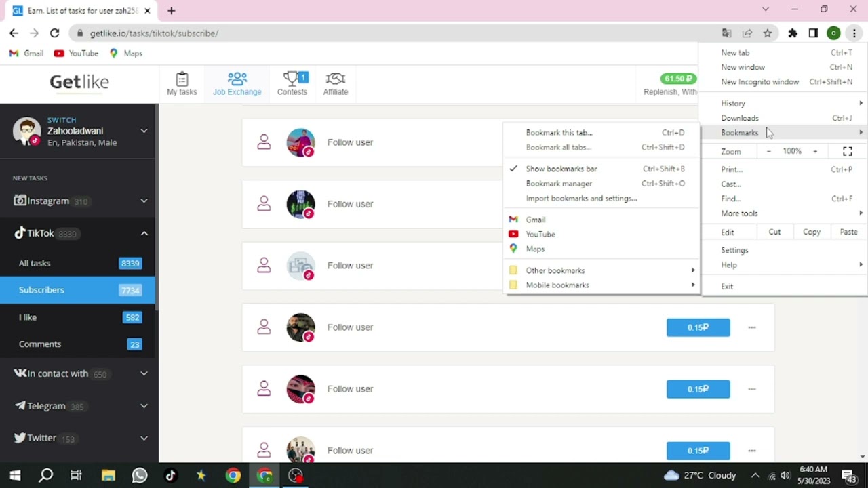Screen dimensions: 868x488
Task: Decrease zoom with minus button
Action: coord(768,152)
